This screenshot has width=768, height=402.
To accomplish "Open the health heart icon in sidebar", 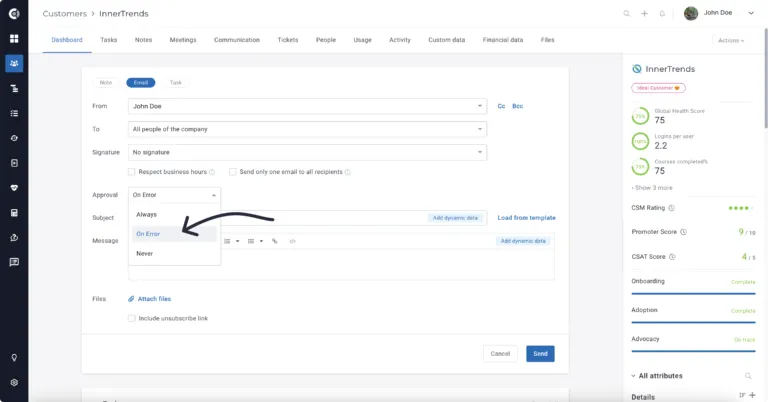I will 14,188.
